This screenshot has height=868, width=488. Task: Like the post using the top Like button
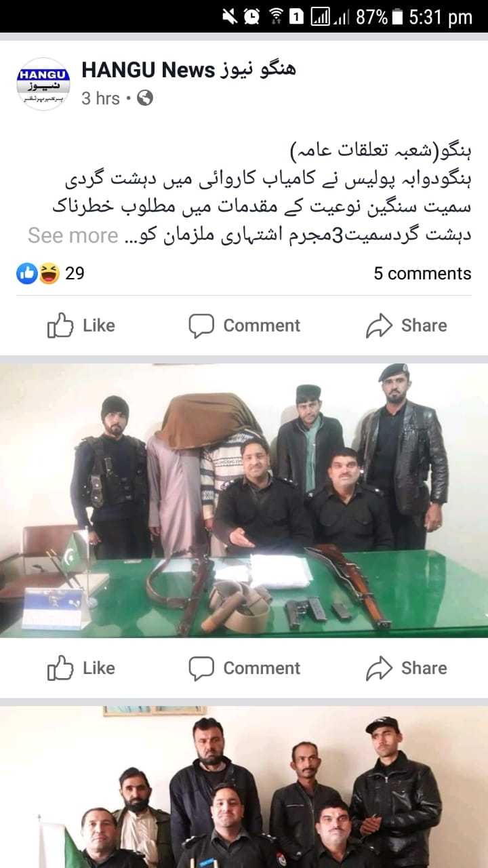(x=81, y=325)
